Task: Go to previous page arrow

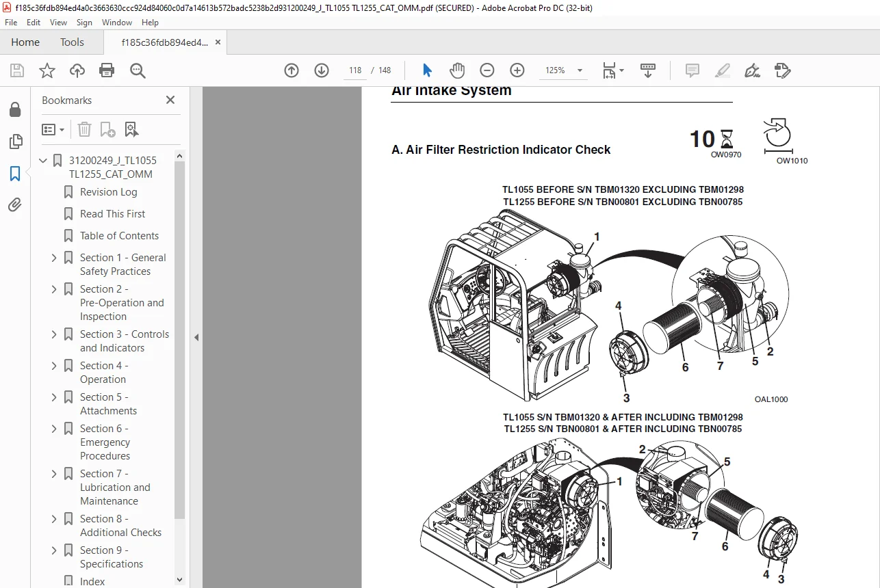Action: coord(292,70)
